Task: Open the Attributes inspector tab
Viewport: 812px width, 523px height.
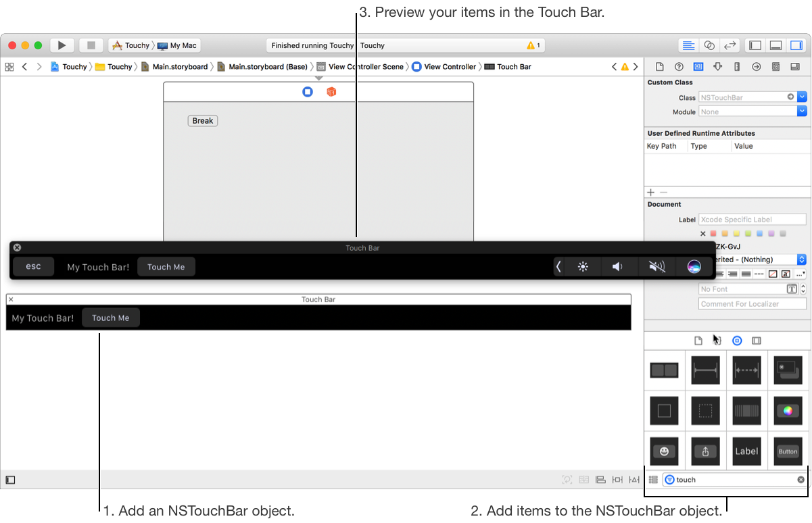Action: click(x=718, y=67)
